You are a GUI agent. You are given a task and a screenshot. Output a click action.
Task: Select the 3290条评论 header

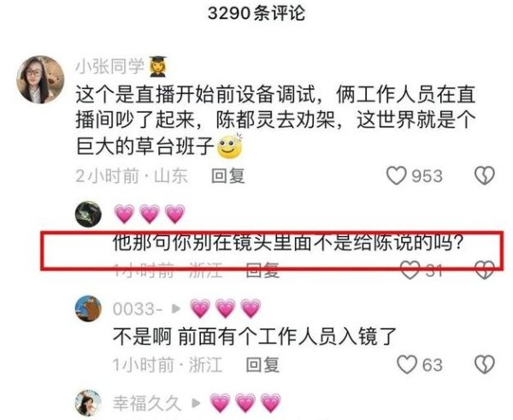(x=256, y=14)
